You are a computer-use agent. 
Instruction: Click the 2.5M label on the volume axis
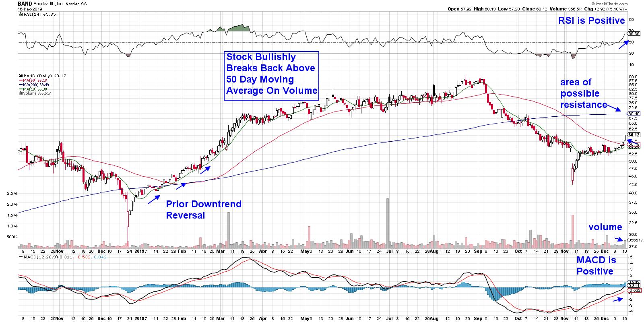12,194
